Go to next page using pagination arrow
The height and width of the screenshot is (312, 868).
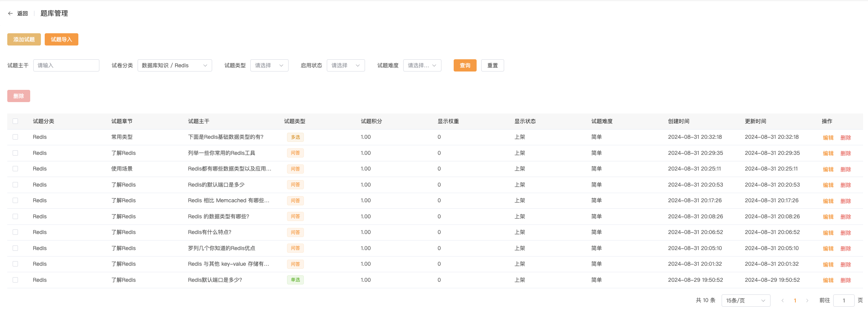807,301
